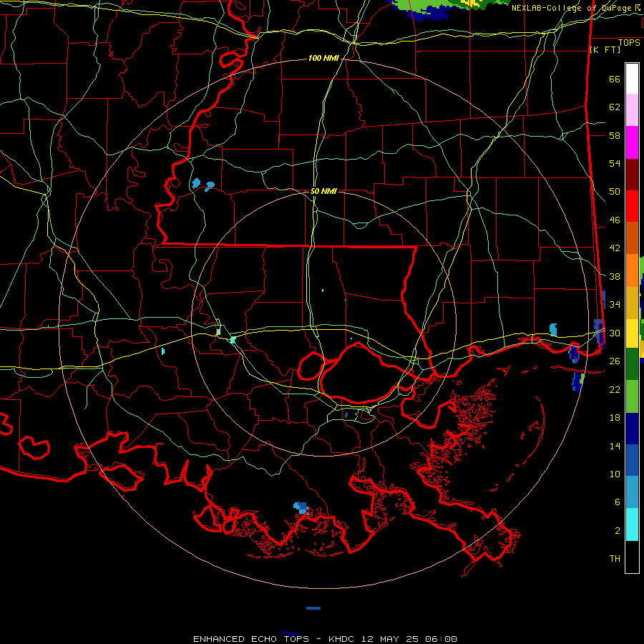The height and width of the screenshot is (644, 644).
Task: Click the '12 MAY 25 06:00' timestamp
Action: coord(409,639)
